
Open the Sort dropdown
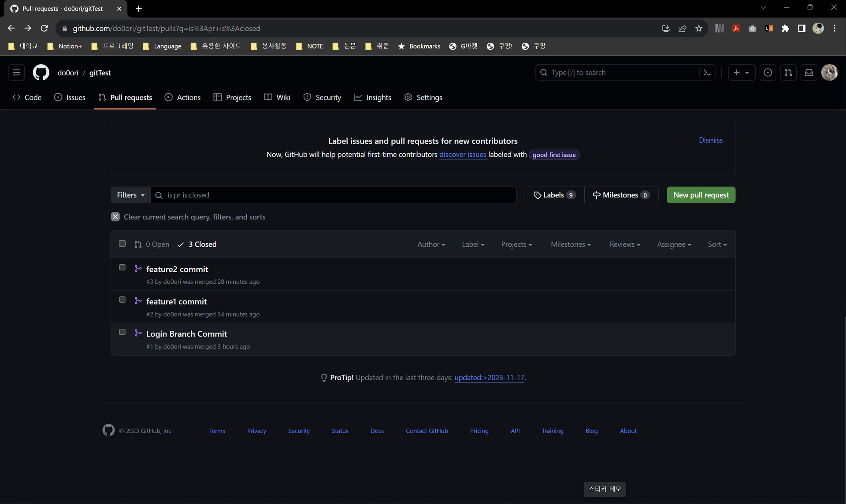717,244
